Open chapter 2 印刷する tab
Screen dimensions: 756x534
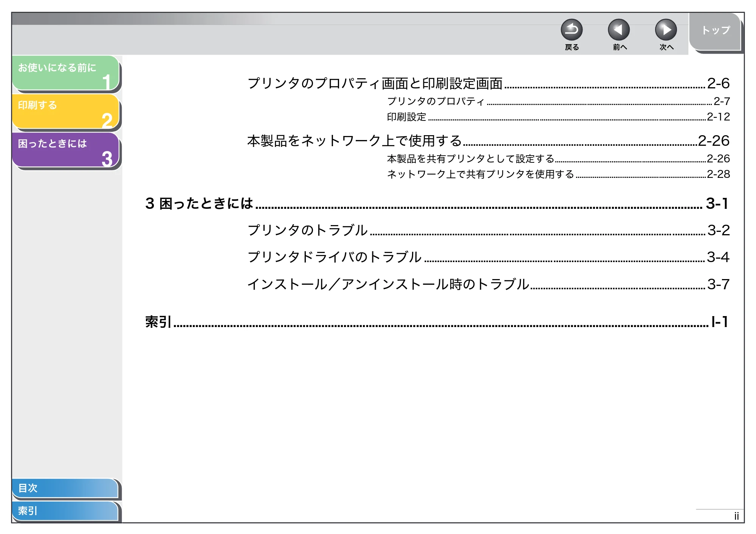pyautogui.click(x=66, y=111)
